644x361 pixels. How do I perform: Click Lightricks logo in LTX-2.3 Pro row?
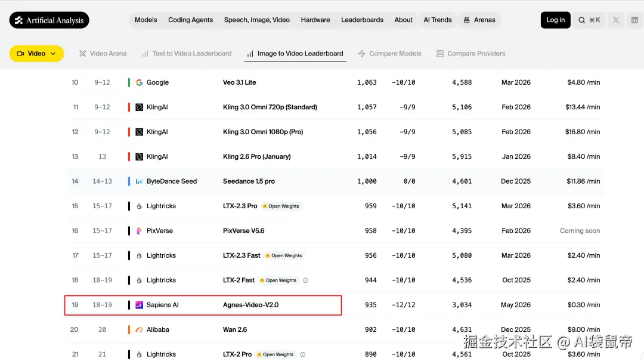click(139, 206)
